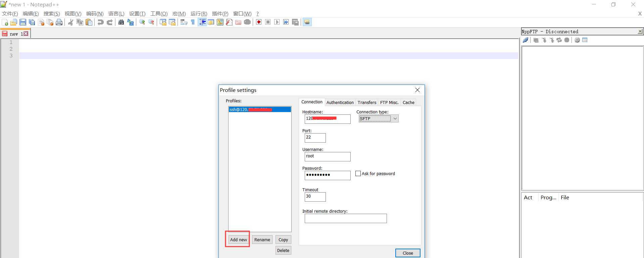Open the 设置(T) menu

(137, 14)
